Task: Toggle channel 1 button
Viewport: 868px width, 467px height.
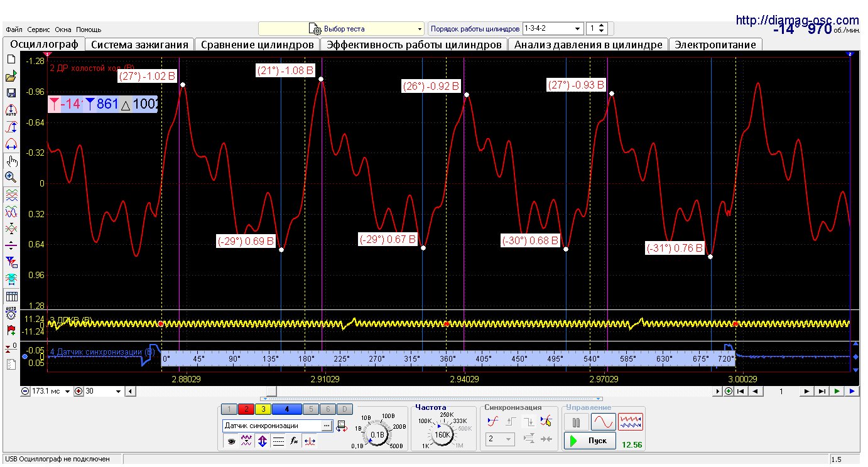Action: pos(230,409)
